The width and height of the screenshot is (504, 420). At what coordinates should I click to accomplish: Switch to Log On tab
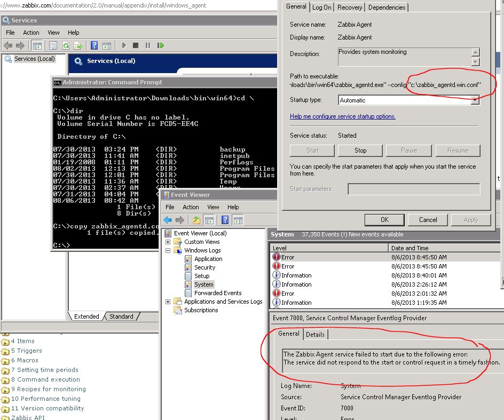click(322, 7)
